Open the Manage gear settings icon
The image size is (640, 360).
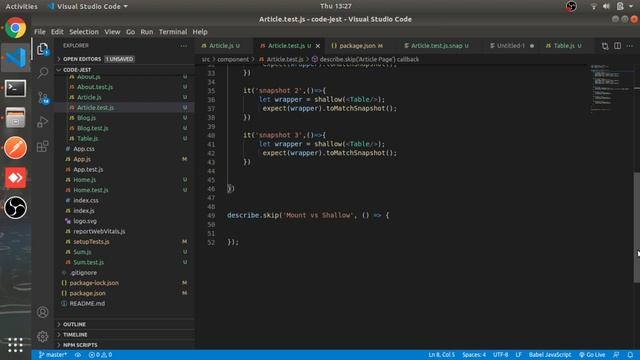pyautogui.click(x=42, y=336)
